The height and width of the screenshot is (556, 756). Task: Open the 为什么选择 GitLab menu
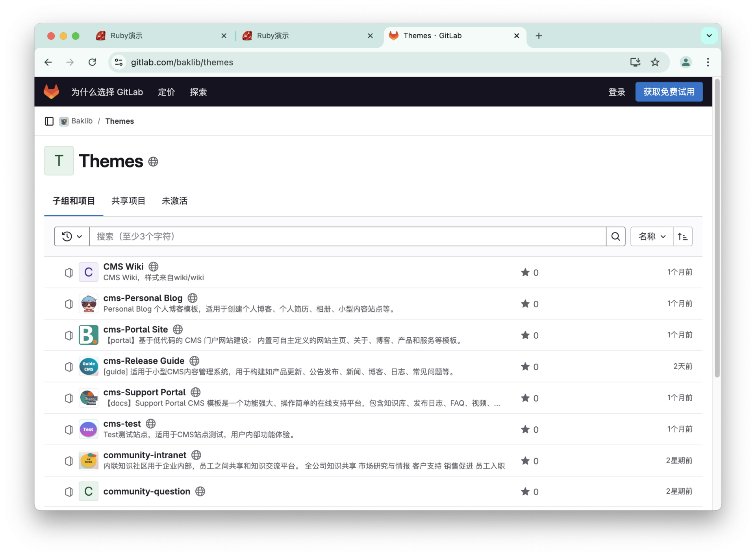(x=107, y=92)
